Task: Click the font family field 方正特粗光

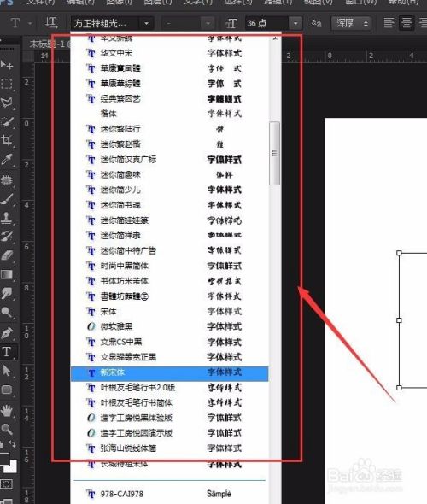Action: pyautogui.click(x=105, y=23)
